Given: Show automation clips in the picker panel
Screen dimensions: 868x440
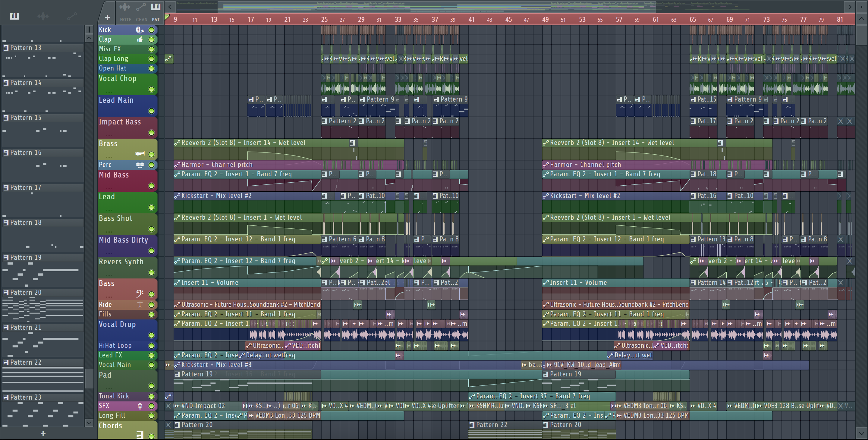Looking at the screenshot, I should point(72,16).
